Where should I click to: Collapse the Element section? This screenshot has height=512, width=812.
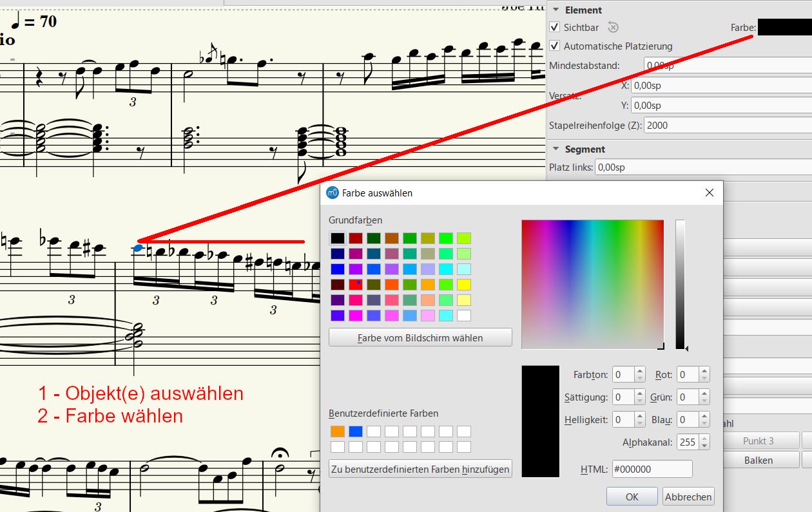coord(556,10)
